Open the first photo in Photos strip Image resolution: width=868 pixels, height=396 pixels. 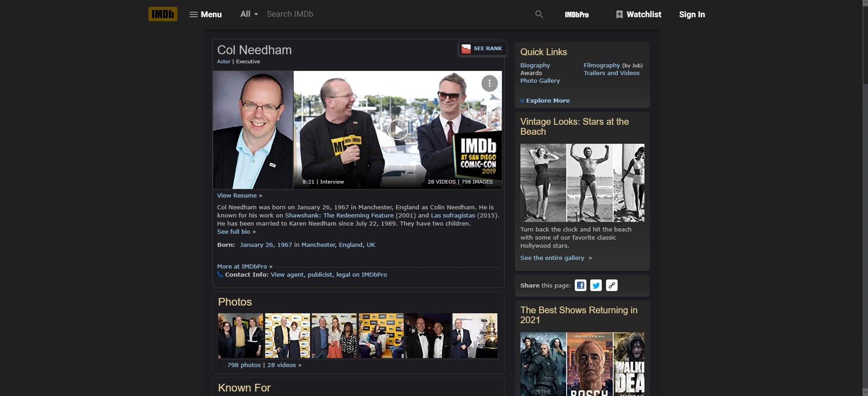[240, 336]
